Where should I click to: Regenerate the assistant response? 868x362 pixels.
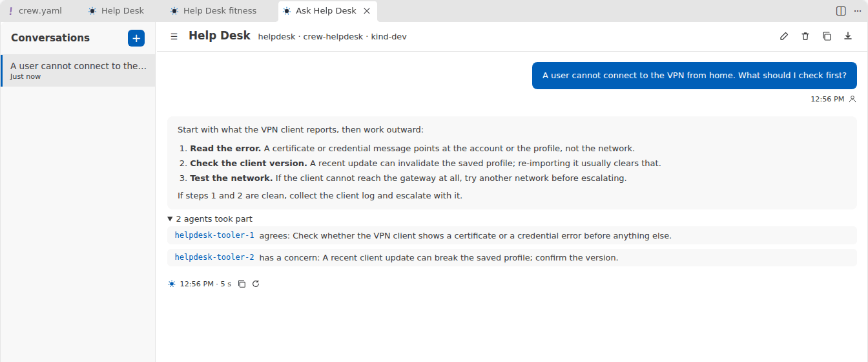(x=256, y=284)
